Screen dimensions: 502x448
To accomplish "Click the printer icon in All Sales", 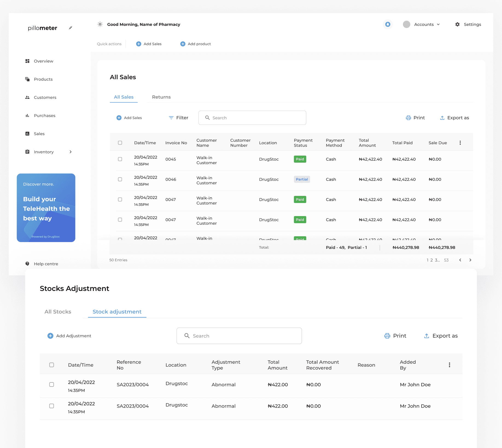I will pyautogui.click(x=408, y=118).
